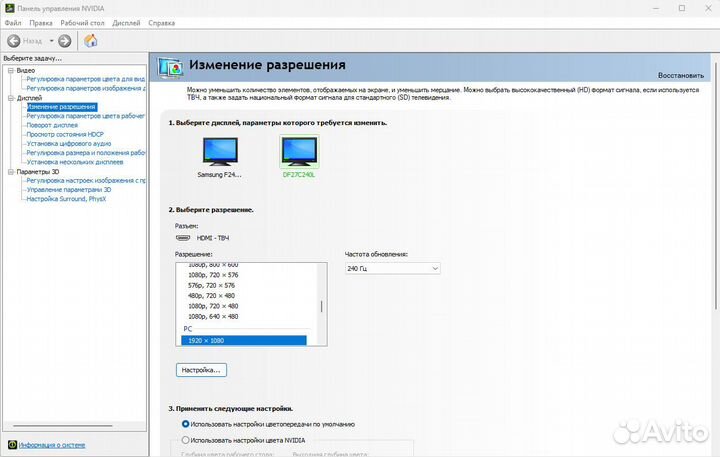Screen dimensions: 720x457
Task: Select the DF27C240L monitor icon
Action: 298,151
